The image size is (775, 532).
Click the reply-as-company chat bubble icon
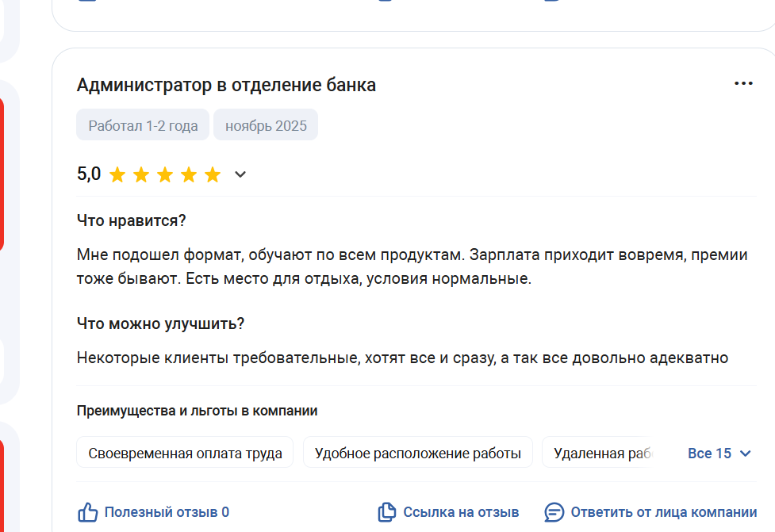(x=554, y=512)
